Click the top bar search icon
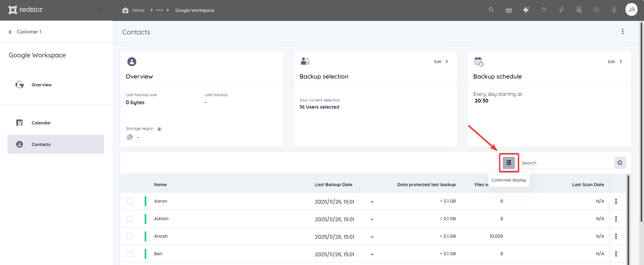Image resolution: width=644 pixels, height=265 pixels. tap(491, 9)
